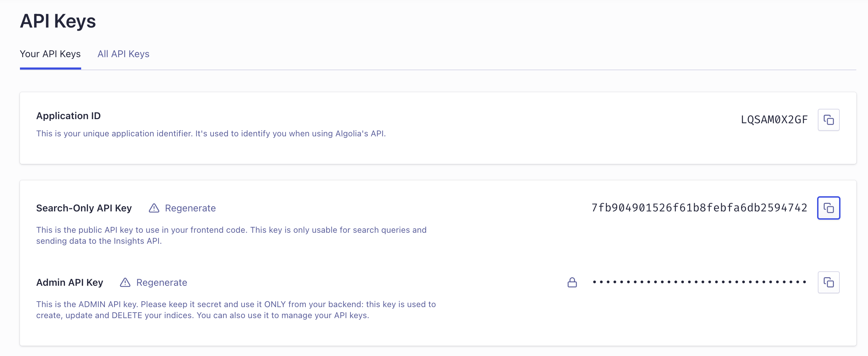Copy the Application ID to clipboard
The height and width of the screenshot is (356, 868).
(x=828, y=120)
